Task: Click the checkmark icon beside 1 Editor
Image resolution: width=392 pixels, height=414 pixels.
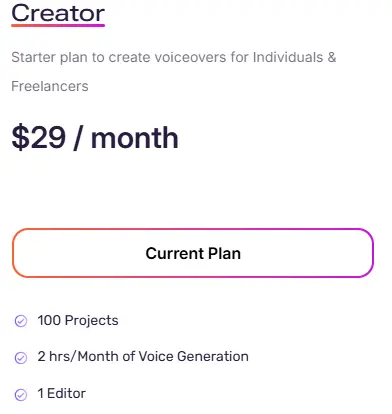Action: [21, 395]
